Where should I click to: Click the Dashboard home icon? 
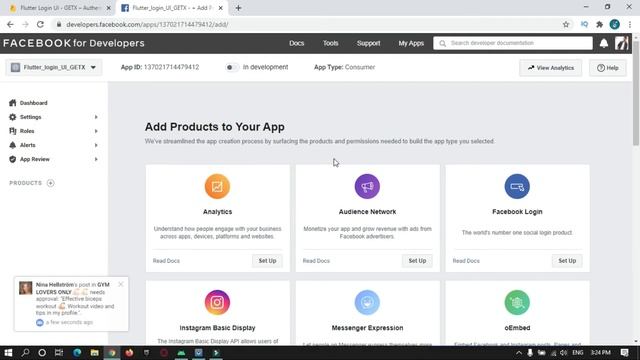point(13,103)
